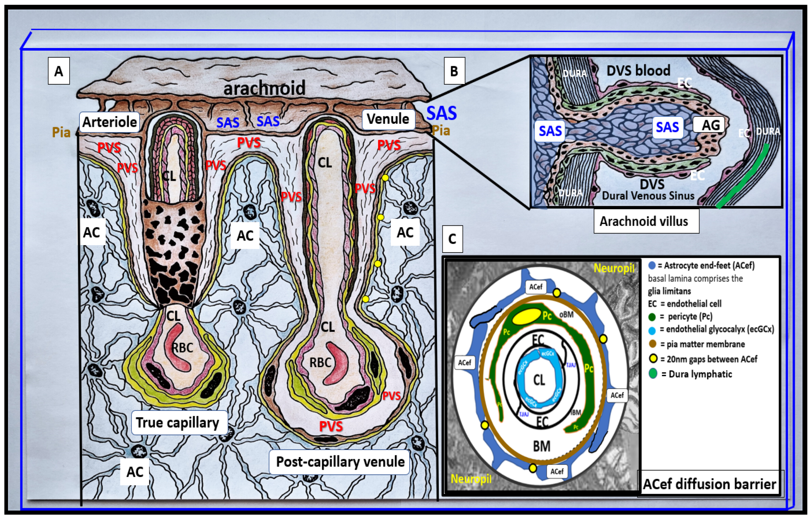812x519 pixels.
Task: Click the panel C label box
Action: pyautogui.click(x=452, y=239)
